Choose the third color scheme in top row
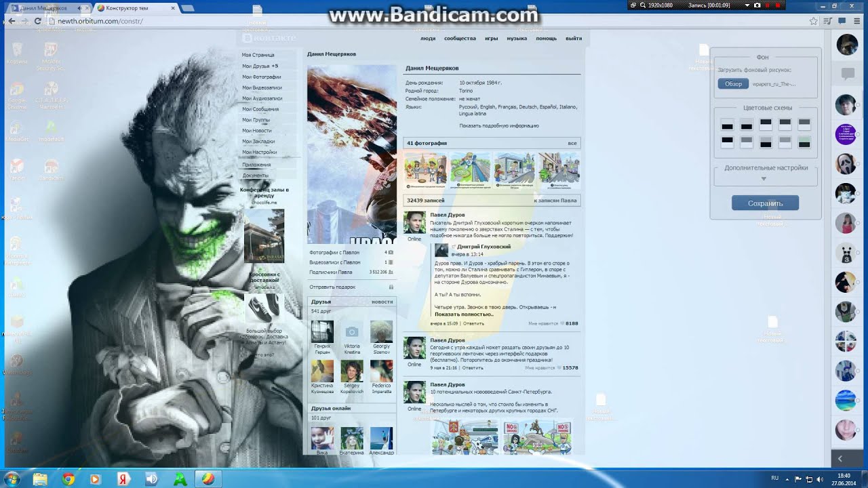This screenshot has height=488, width=868. [766, 123]
